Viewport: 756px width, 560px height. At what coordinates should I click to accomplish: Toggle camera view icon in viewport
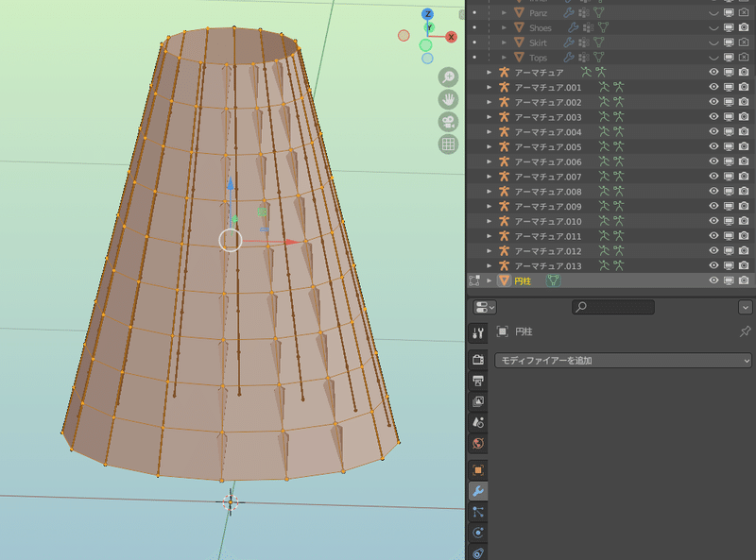448,122
